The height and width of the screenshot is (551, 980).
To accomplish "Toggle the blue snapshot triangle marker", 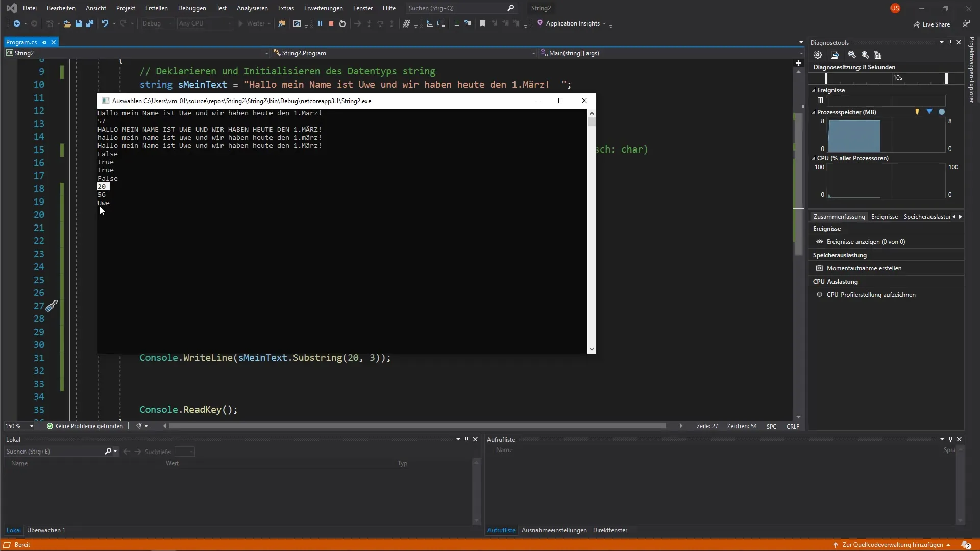I will 929,112.
